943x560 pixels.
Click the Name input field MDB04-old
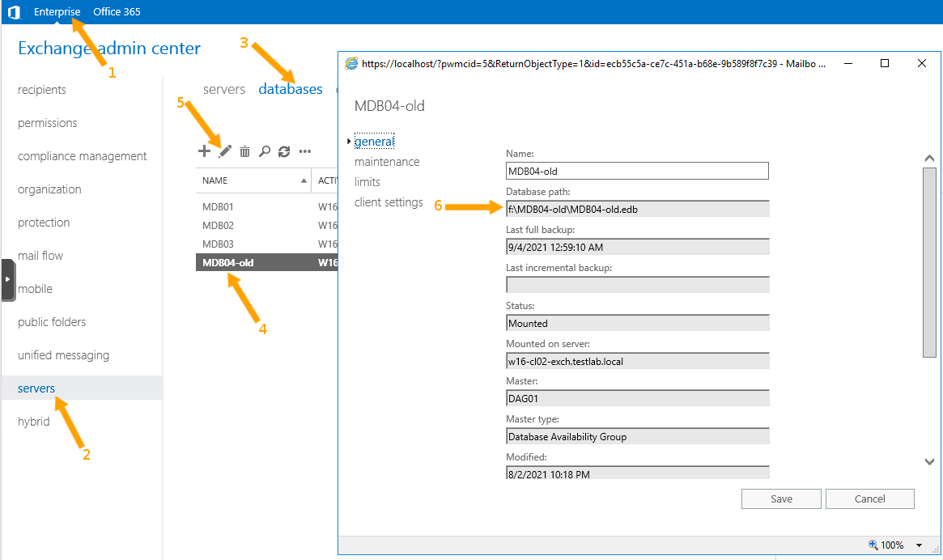(637, 171)
